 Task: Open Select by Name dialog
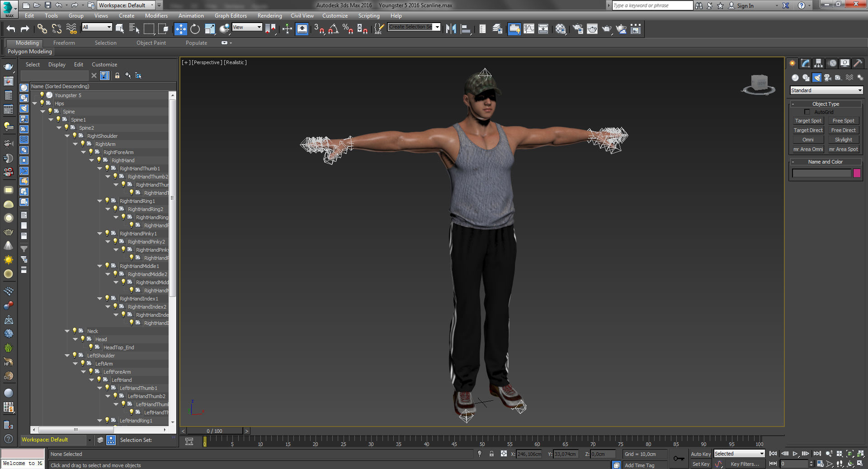point(134,29)
